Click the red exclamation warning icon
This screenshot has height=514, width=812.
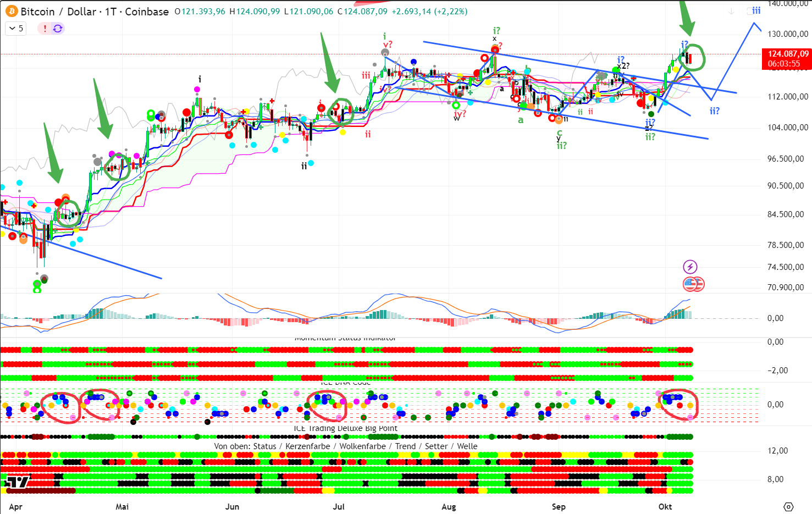[x=45, y=29]
